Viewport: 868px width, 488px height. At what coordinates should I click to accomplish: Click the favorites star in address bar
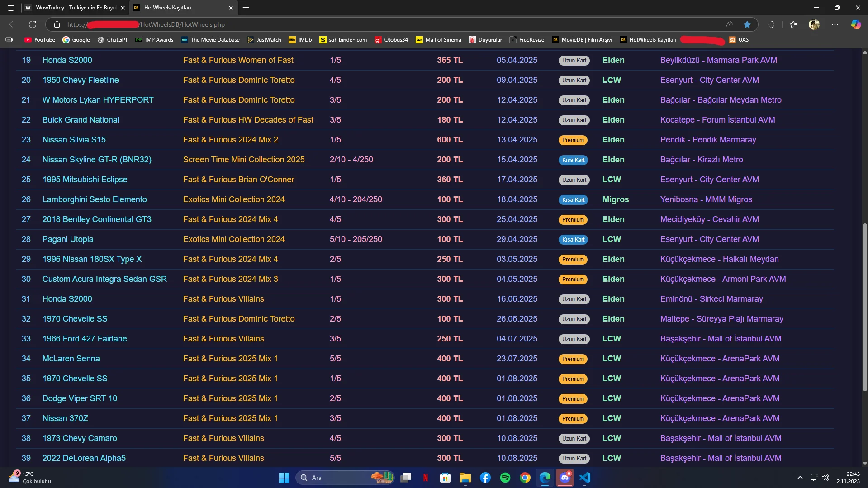(747, 24)
